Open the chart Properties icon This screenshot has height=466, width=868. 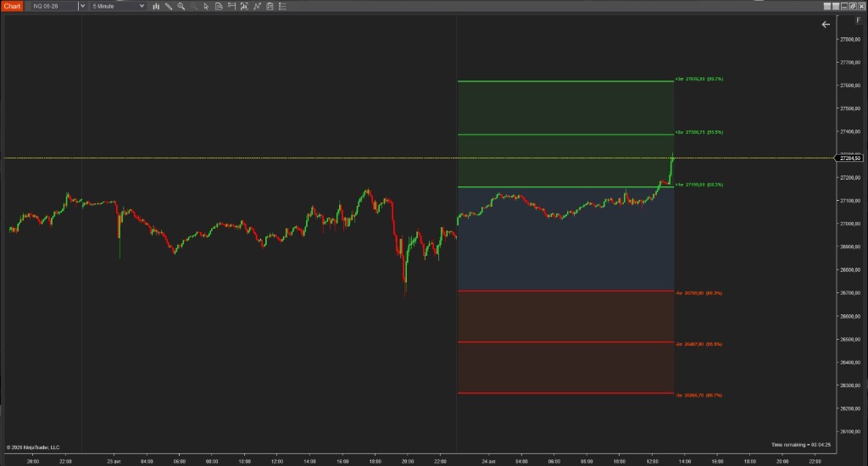click(282, 6)
